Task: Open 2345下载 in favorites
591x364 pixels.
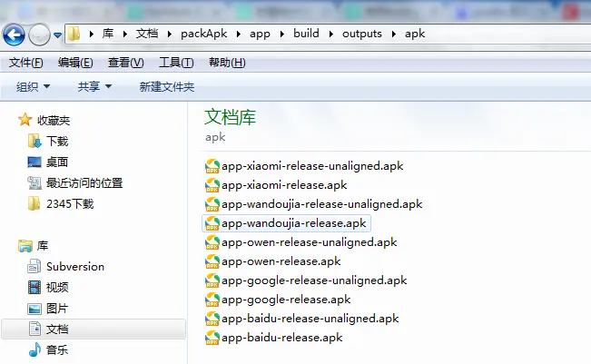Action: [x=70, y=204]
